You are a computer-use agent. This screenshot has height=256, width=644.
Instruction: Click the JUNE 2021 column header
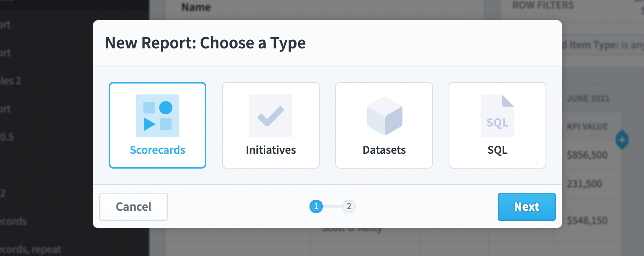[589, 99]
